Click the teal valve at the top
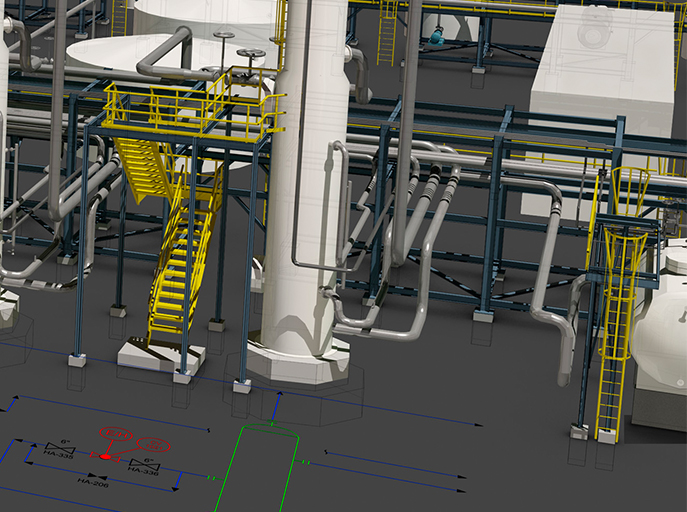The image size is (687, 512). click(436, 38)
